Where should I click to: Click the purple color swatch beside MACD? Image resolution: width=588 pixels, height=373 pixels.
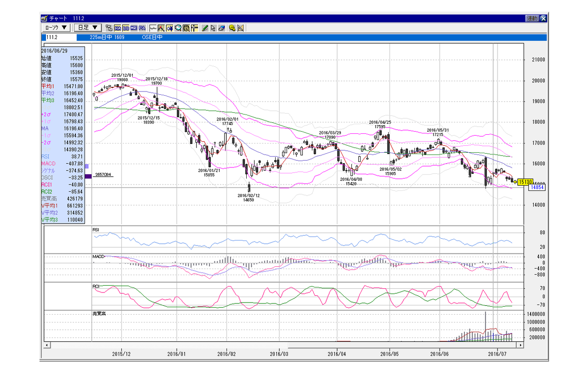(87, 166)
